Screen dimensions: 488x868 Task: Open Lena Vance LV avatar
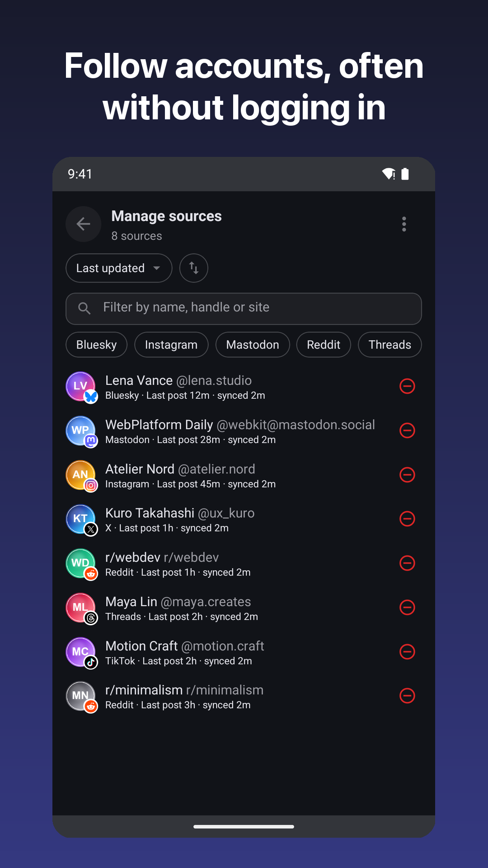click(x=81, y=387)
